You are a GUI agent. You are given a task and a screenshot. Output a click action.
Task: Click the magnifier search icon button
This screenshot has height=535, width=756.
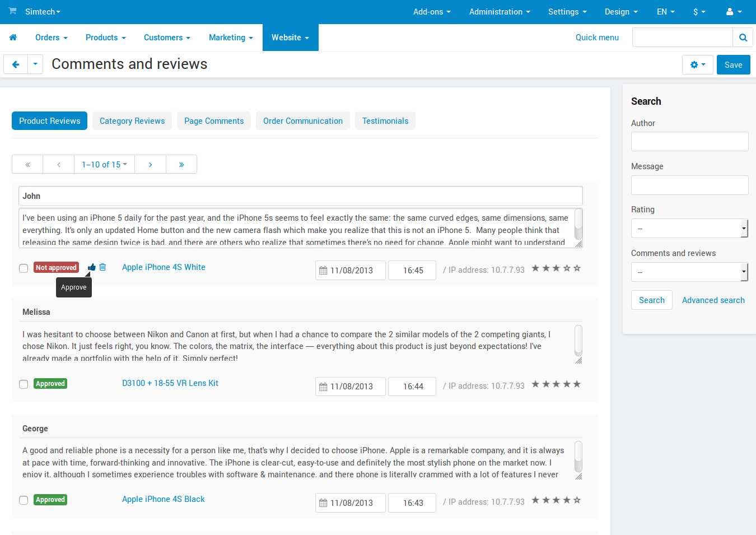coord(743,38)
